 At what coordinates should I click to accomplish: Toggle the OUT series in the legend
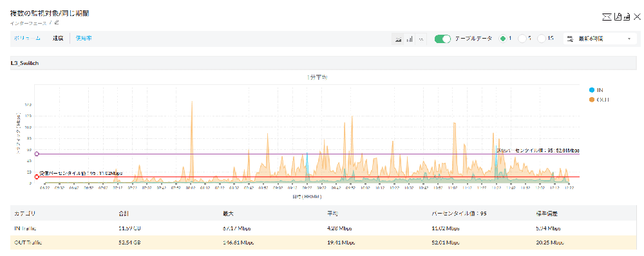[x=598, y=100]
